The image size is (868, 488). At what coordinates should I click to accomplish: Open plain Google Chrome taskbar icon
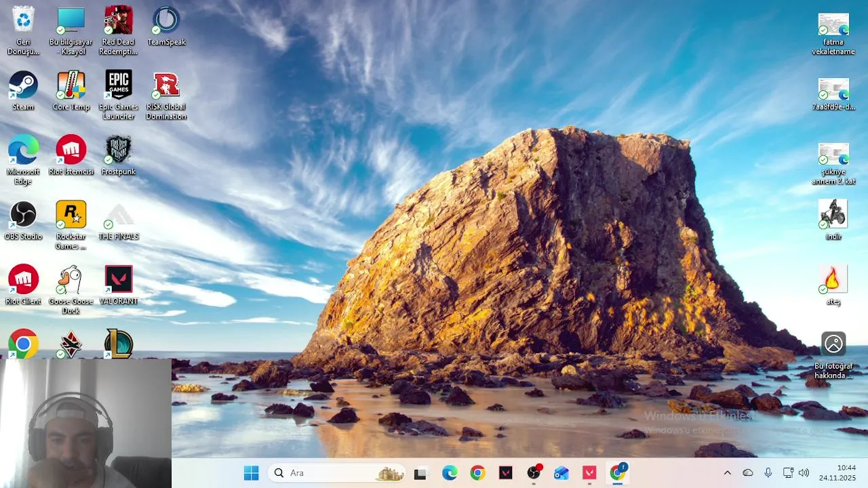(477, 473)
